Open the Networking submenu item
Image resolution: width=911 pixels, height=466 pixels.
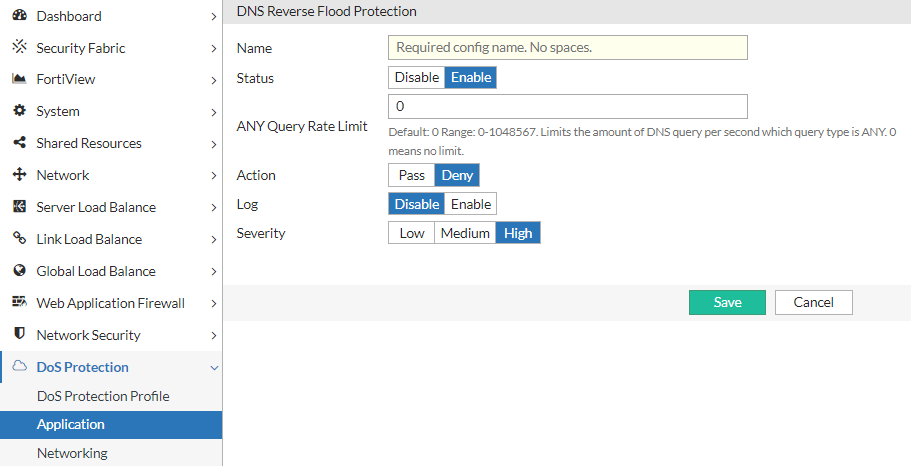tap(72, 453)
